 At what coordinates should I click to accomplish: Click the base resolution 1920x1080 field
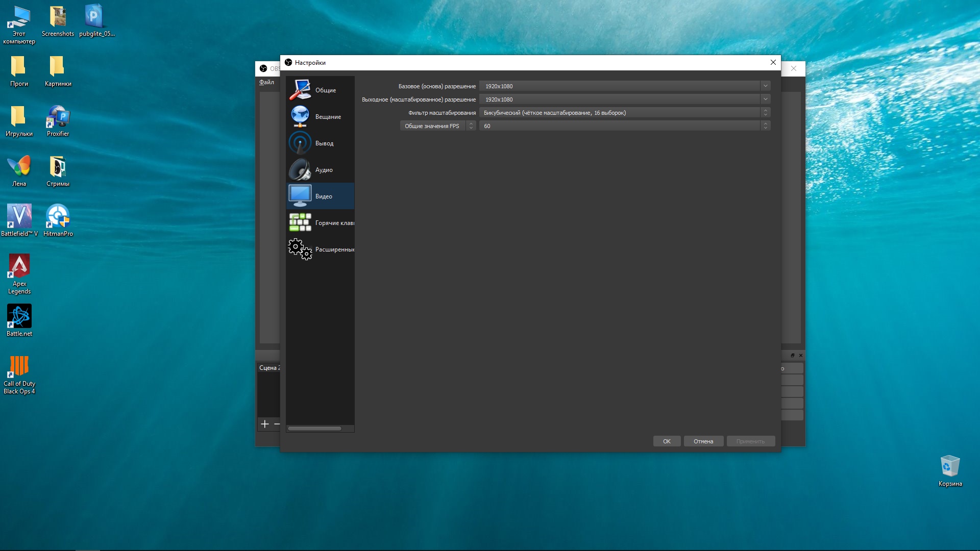619,86
